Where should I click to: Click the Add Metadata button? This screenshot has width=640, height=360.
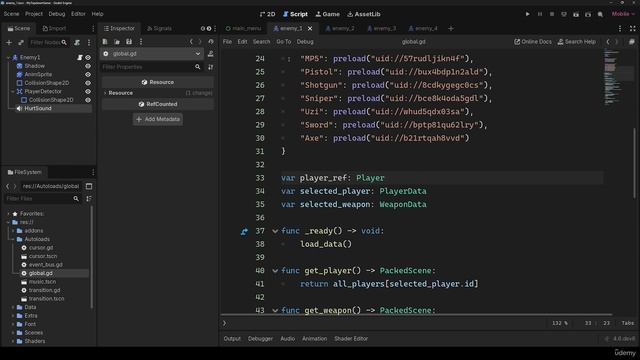pos(158,119)
